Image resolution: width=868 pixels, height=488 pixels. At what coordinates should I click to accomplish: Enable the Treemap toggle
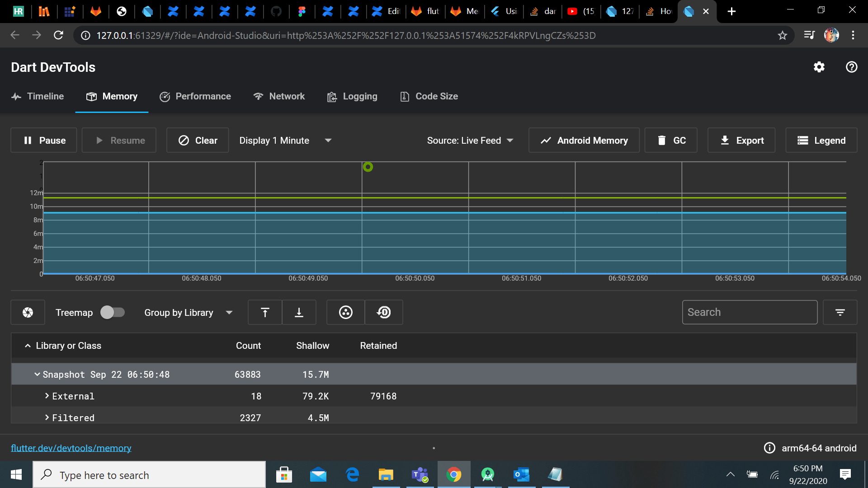(113, 312)
